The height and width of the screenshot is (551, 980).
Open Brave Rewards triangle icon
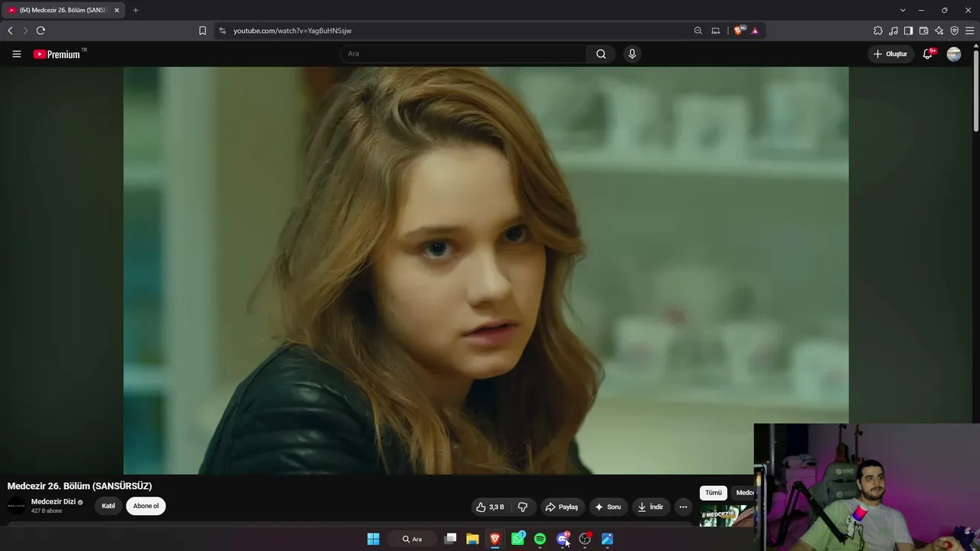point(755,31)
